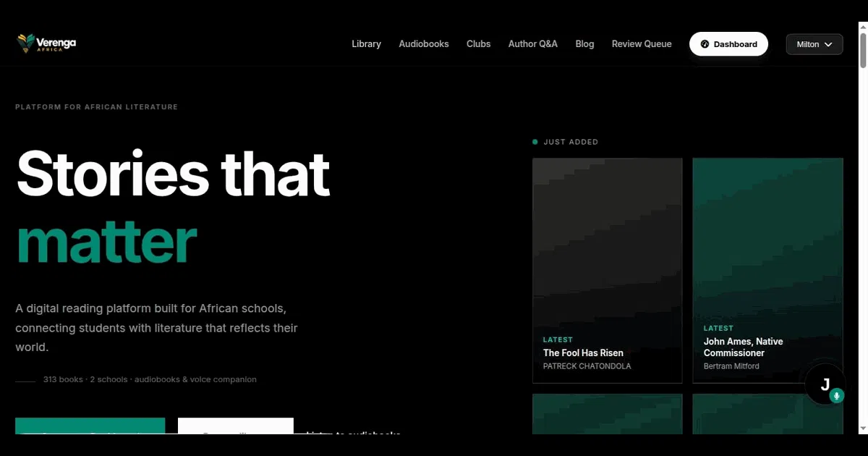868x456 pixels.
Task: Click the author name PATRECK CHATONDOLA
Action: point(587,366)
